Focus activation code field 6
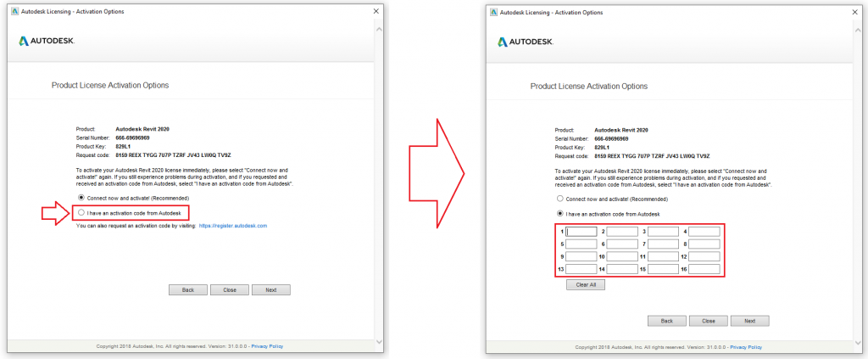Viewport: 868px width, 359px height. (x=622, y=244)
